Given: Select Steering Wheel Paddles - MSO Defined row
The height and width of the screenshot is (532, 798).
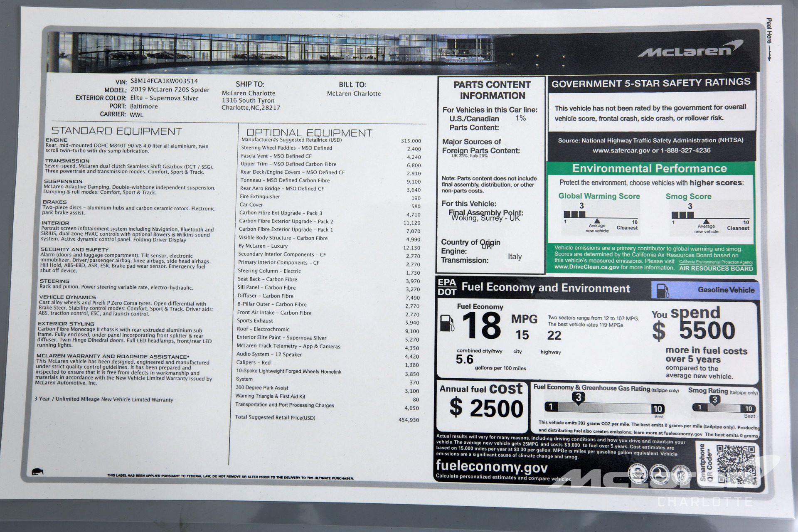Looking at the screenshot, I should coord(331,148).
